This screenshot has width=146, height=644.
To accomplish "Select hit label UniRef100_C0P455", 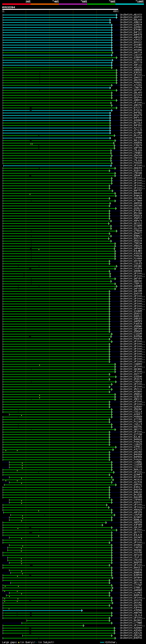I will [131, 138].
